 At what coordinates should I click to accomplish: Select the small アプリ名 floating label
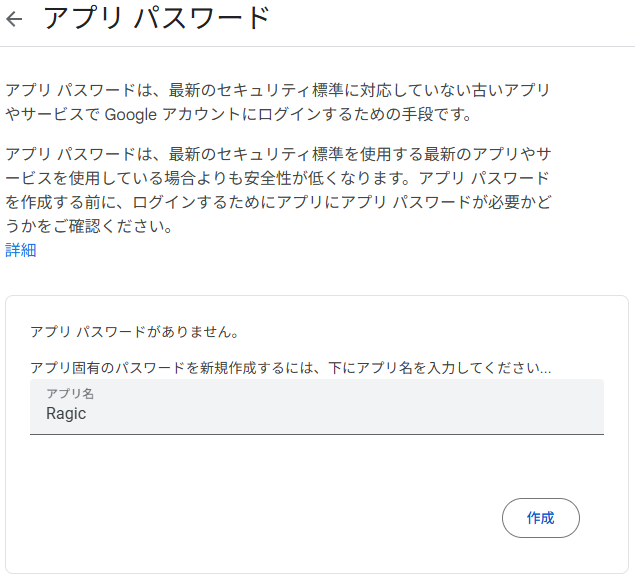(x=70, y=394)
